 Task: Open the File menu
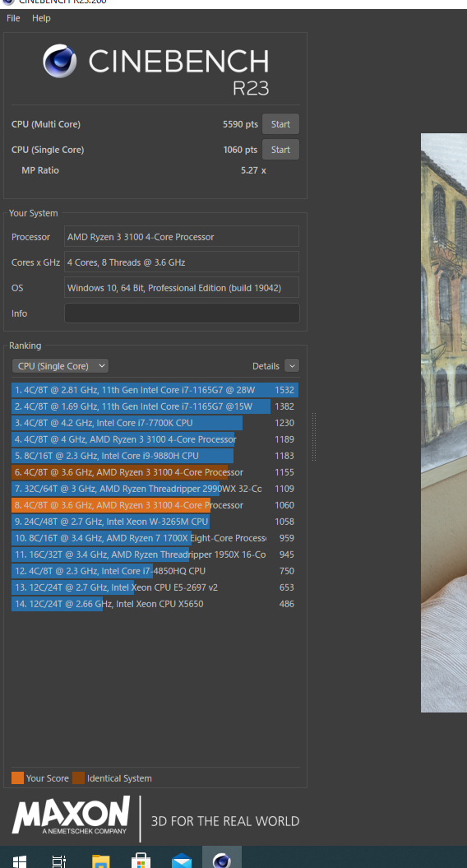pos(13,18)
